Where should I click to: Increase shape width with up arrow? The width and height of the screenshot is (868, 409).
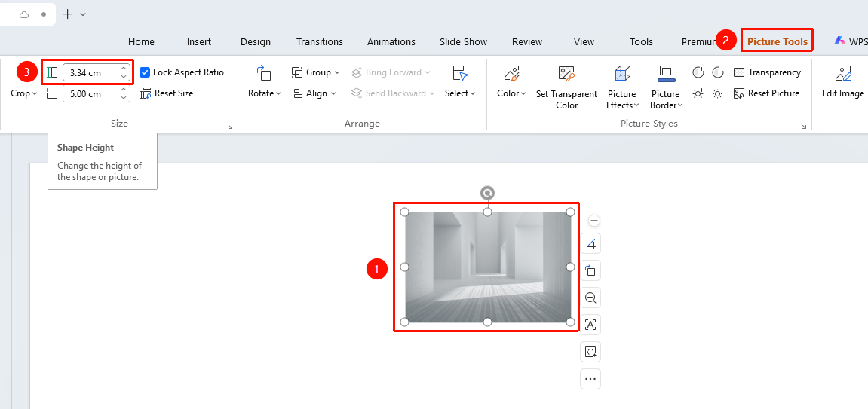point(124,90)
